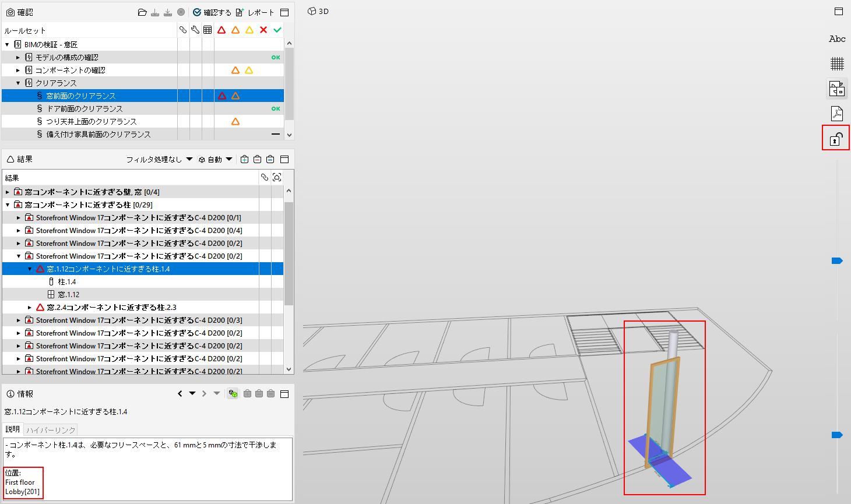Viewport: 851px width, 504px height.
Task: Switch to the ハイパーリンク tab
Action: click(51, 430)
